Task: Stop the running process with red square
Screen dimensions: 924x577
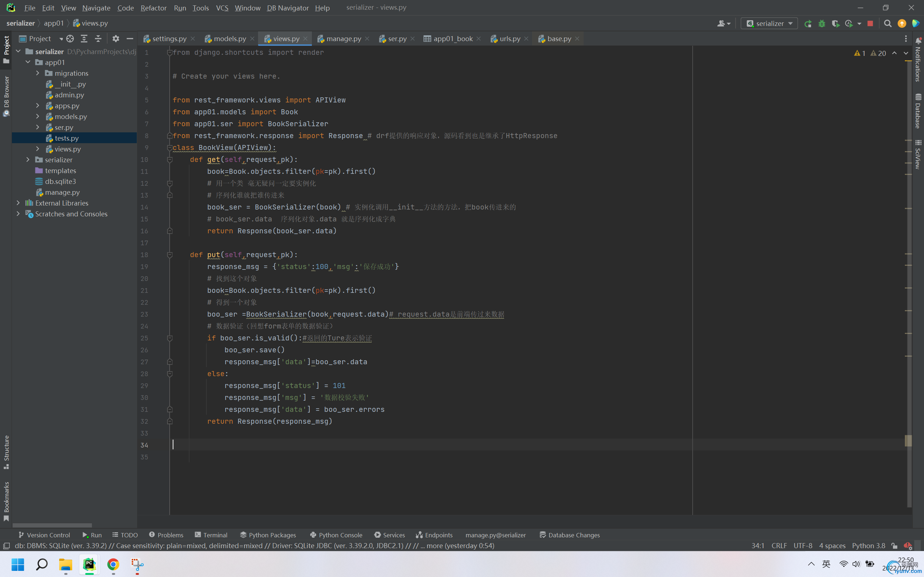Action: pyautogui.click(x=870, y=24)
